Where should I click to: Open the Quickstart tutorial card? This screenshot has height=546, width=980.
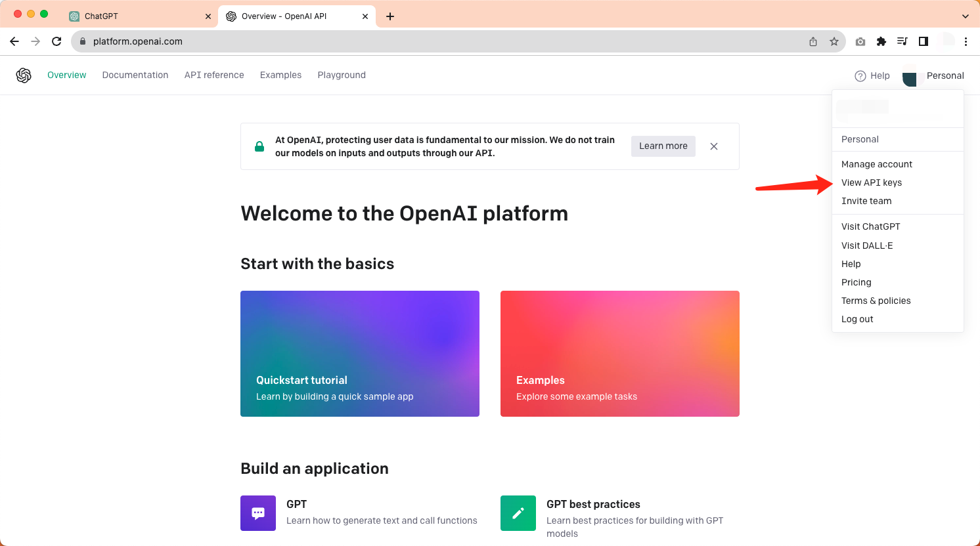[360, 354]
